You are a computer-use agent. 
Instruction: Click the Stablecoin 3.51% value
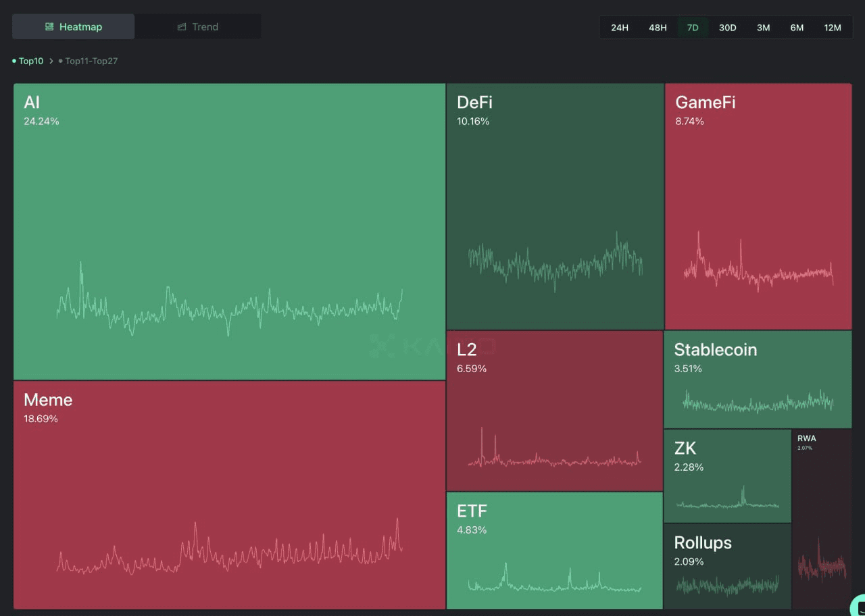click(688, 369)
